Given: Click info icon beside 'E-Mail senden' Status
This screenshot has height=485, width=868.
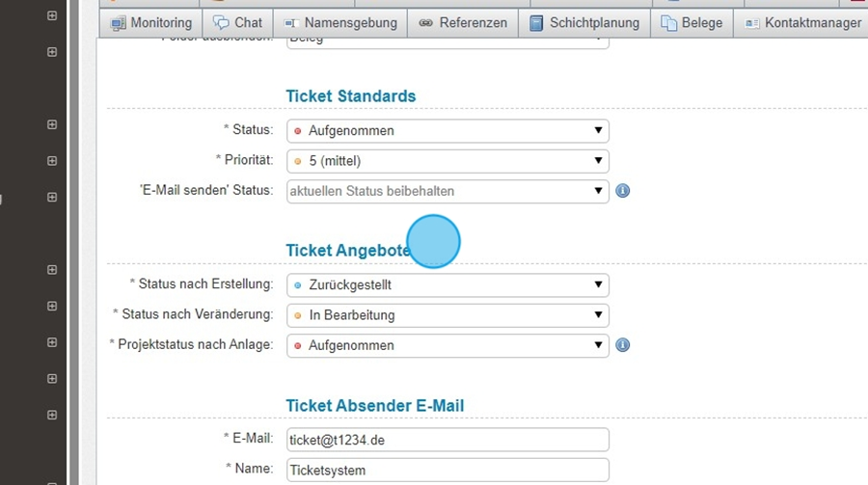Looking at the screenshot, I should 623,191.
